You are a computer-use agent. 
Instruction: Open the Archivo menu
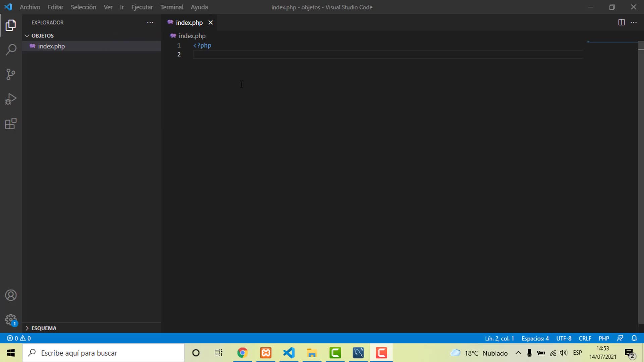click(x=30, y=7)
